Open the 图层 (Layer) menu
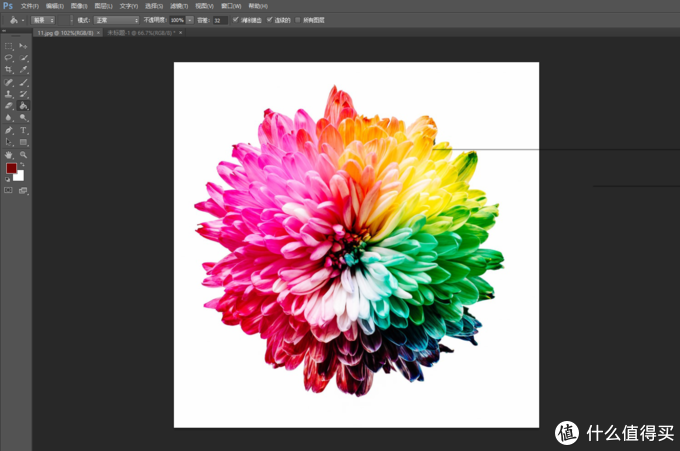 click(104, 6)
